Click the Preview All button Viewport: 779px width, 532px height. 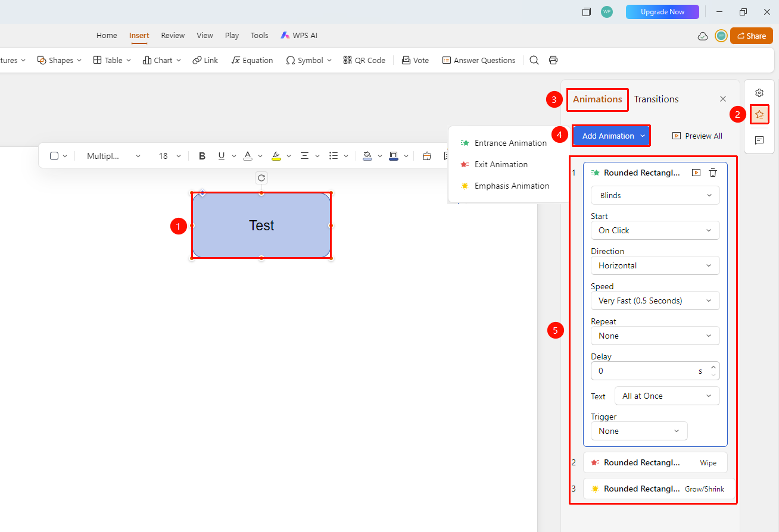tap(697, 136)
